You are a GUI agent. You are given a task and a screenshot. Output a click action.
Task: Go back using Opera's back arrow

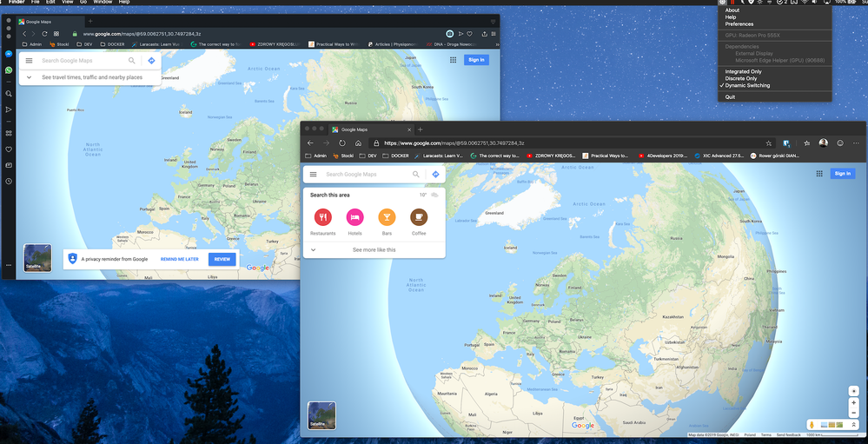tap(24, 34)
